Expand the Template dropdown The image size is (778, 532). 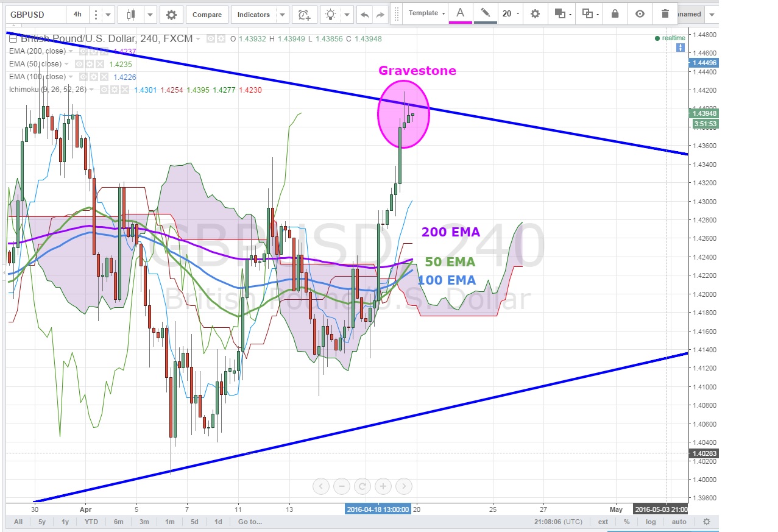pyautogui.click(x=426, y=13)
